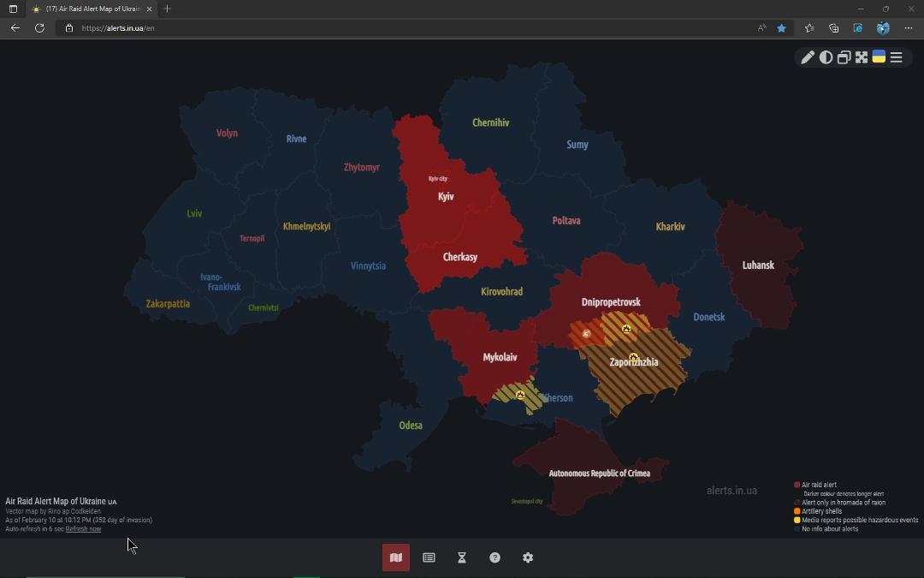Click the Sevastopol city label
This screenshot has height=578, width=924.
pyautogui.click(x=527, y=501)
